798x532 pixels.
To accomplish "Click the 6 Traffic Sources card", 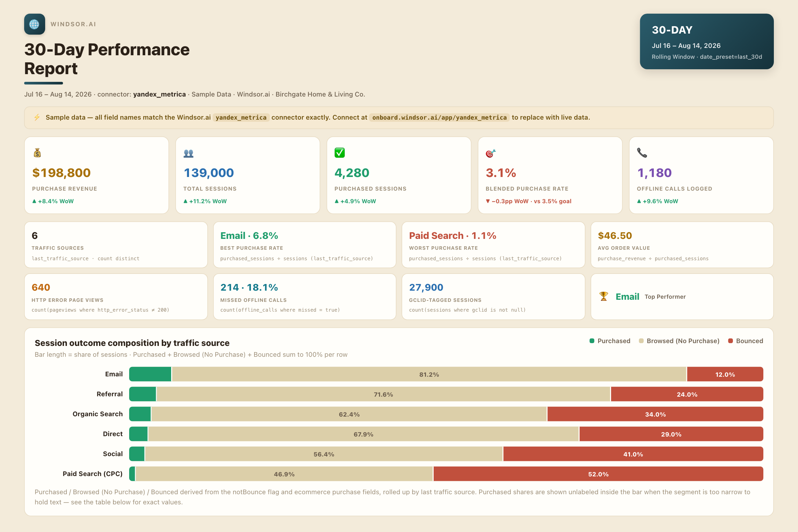I will pos(116,245).
